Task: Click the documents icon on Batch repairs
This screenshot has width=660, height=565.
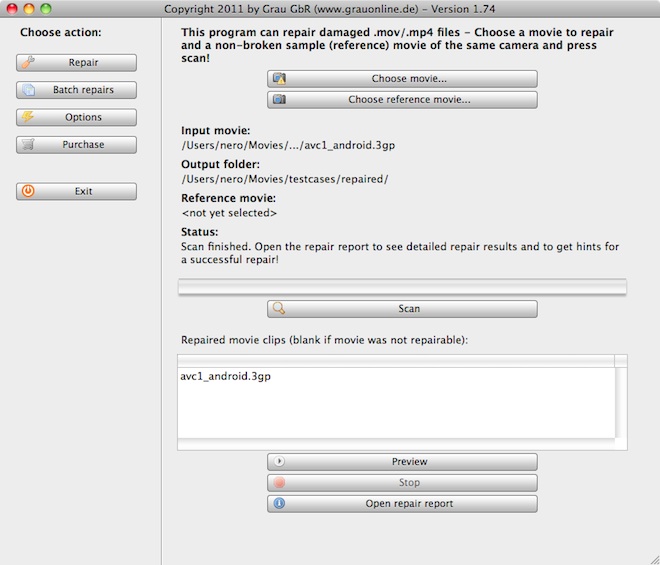Action: pos(28,90)
